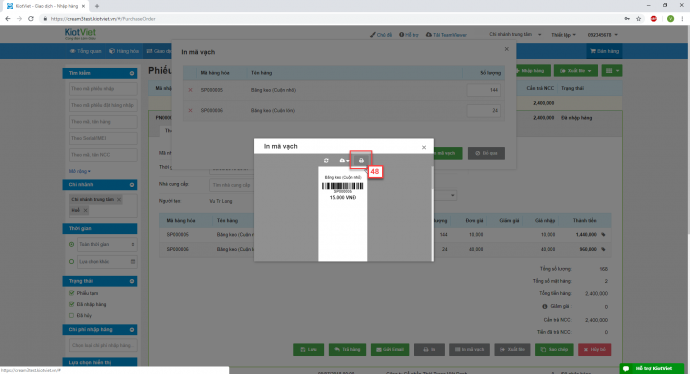This screenshot has width=690, height=374.
Task: Click Giảm giá info icon
Action: (x=544, y=306)
